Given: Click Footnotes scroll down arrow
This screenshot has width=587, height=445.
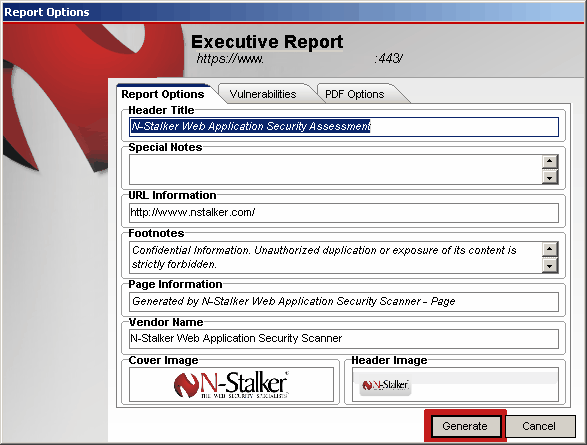Looking at the screenshot, I should tap(550, 266).
